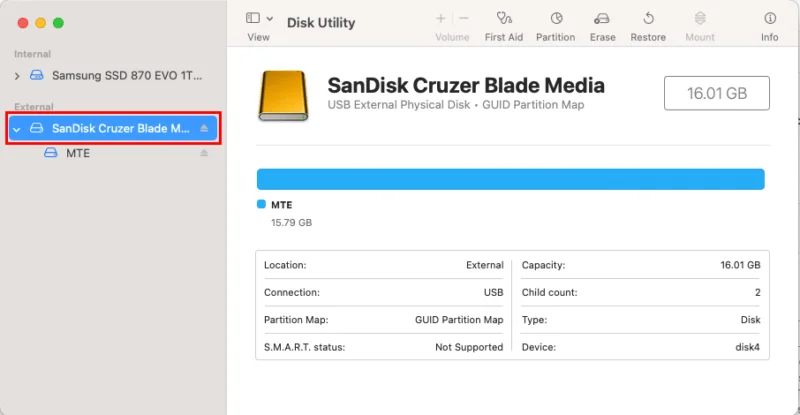
Task: Click the Not Supported S.M.A.R.T. value
Action: 469,347
